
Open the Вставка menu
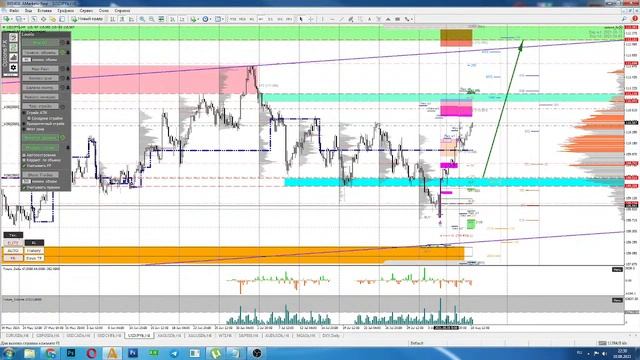[44, 11]
